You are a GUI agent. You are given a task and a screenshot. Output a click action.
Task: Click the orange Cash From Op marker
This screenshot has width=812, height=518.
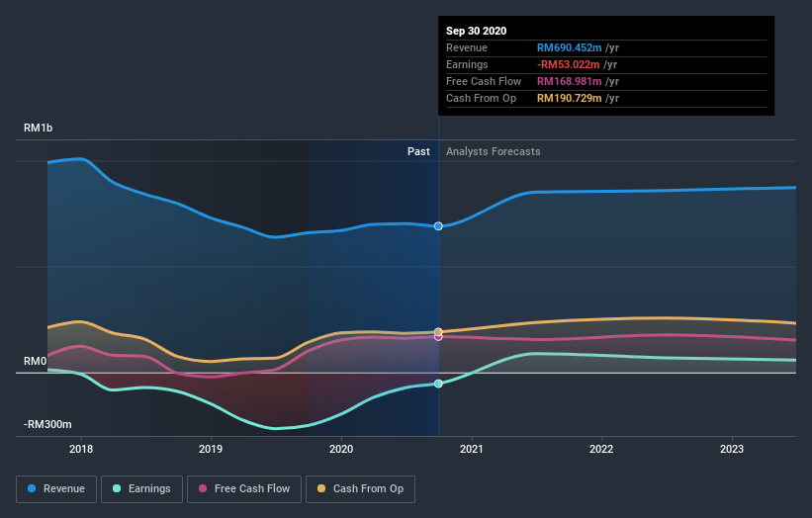(438, 332)
